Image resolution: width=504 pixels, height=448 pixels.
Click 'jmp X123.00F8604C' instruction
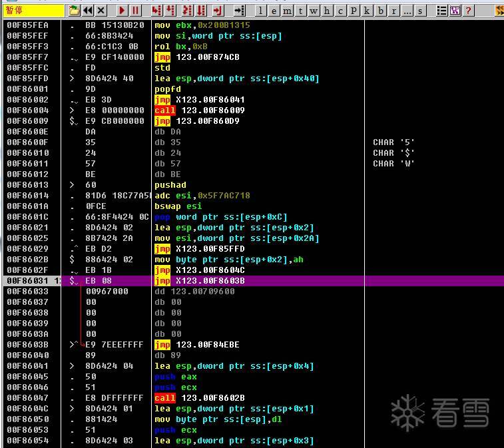tap(199, 270)
